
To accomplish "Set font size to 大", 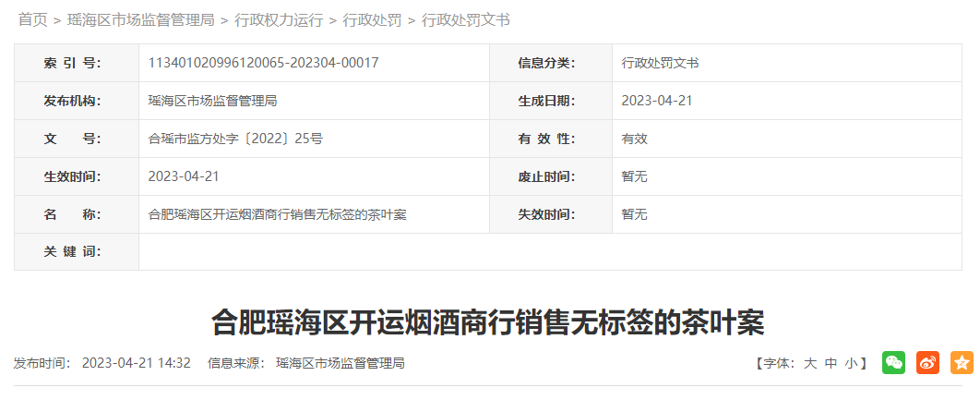I will [810, 363].
